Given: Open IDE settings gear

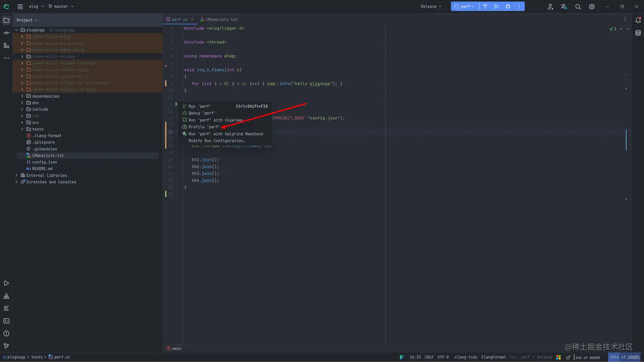Looking at the screenshot, I should (592, 6).
